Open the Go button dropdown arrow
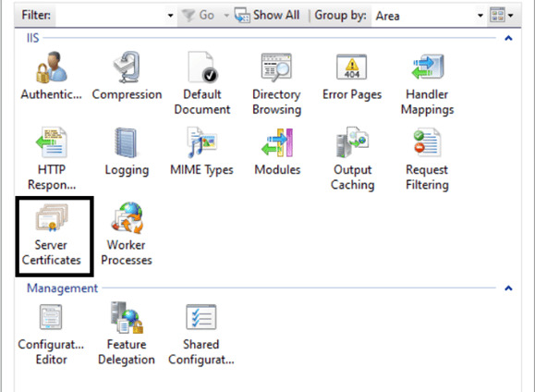The width and height of the screenshot is (535, 392). point(225,16)
